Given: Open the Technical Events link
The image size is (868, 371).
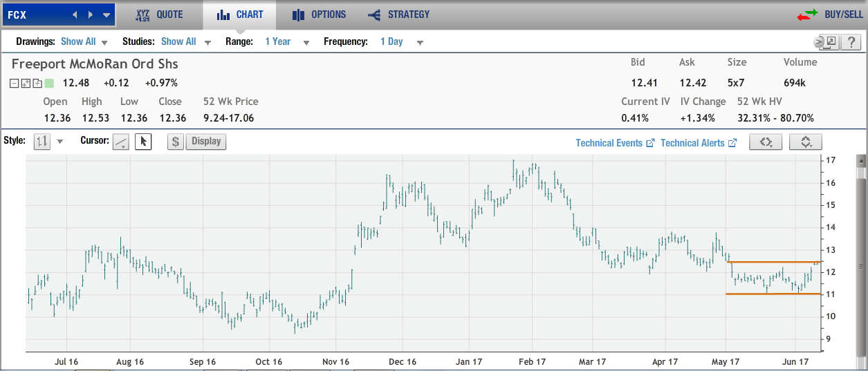Looking at the screenshot, I should tap(614, 143).
